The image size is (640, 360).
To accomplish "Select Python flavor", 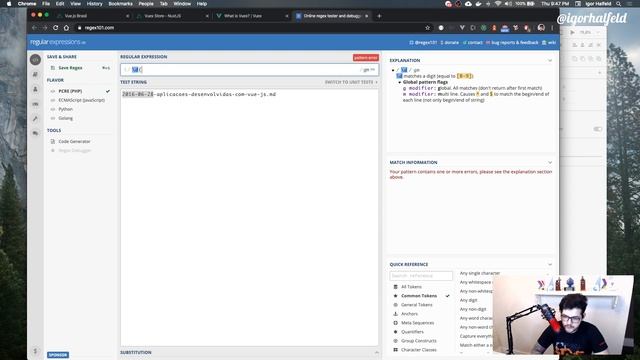I will [80, 109].
